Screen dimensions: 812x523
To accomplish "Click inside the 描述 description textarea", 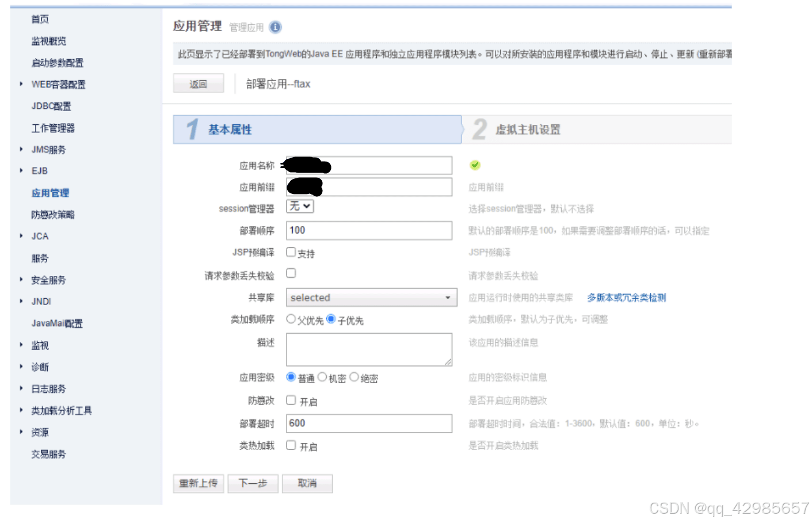I will pyautogui.click(x=369, y=349).
